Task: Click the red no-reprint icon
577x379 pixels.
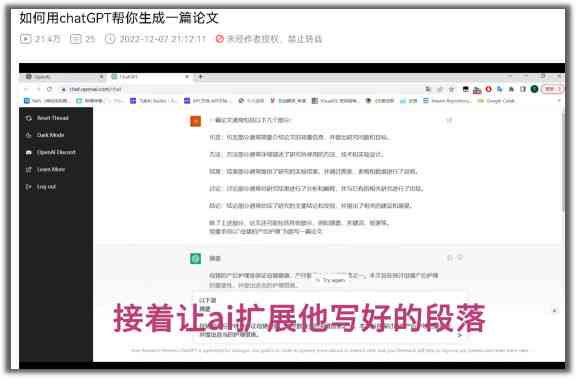Action: [220, 39]
